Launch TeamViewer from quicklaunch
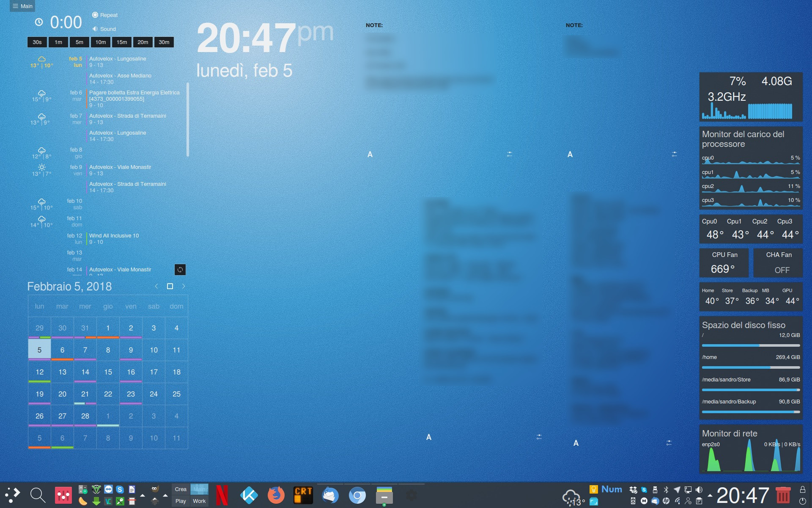The width and height of the screenshot is (812, 508). click(x=108, y=489)
